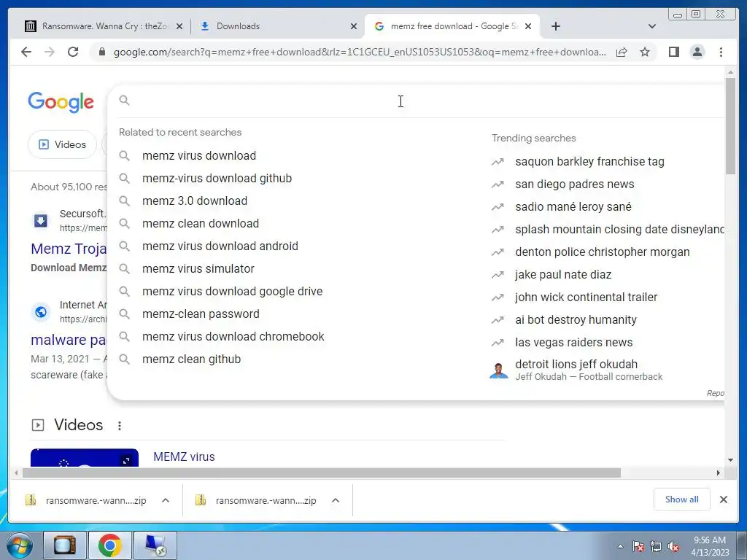Select trending search las vegas raiders news

tap(574, 343)
